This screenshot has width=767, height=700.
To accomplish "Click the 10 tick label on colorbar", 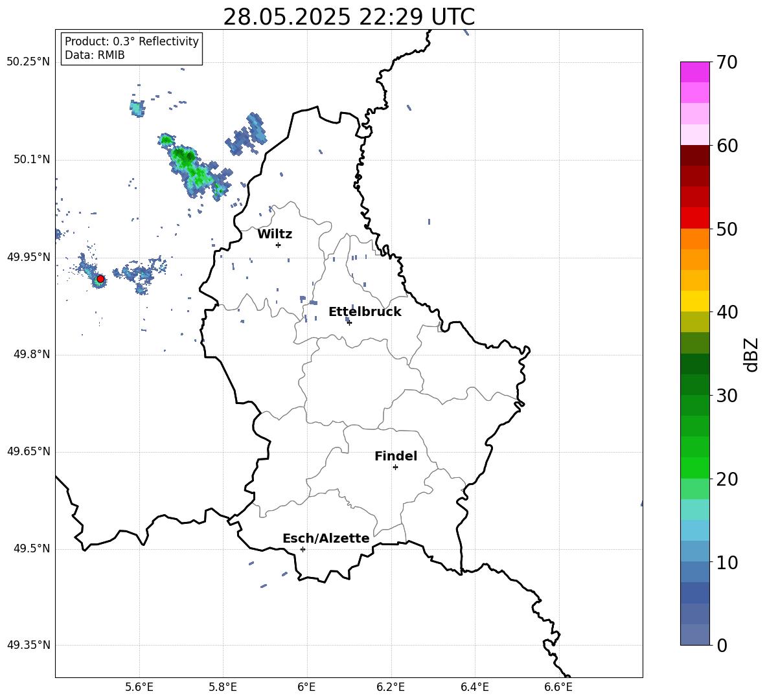I will point(727,562).
